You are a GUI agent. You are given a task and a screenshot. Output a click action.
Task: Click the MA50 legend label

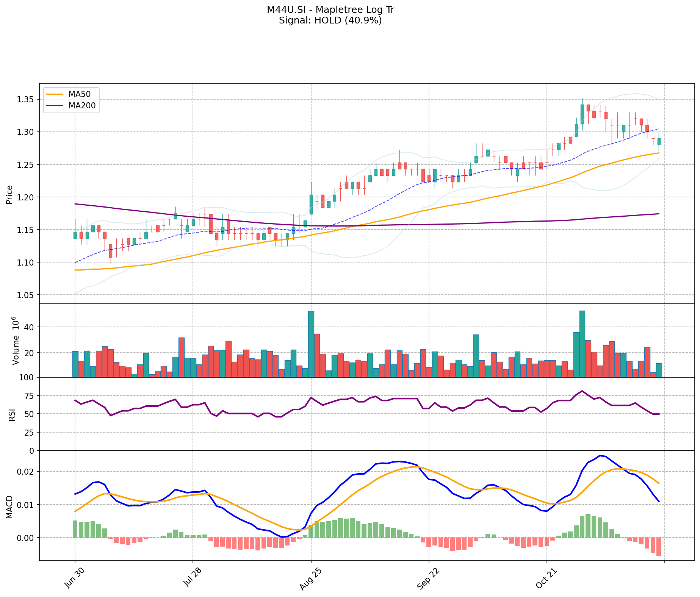point(79,94)
